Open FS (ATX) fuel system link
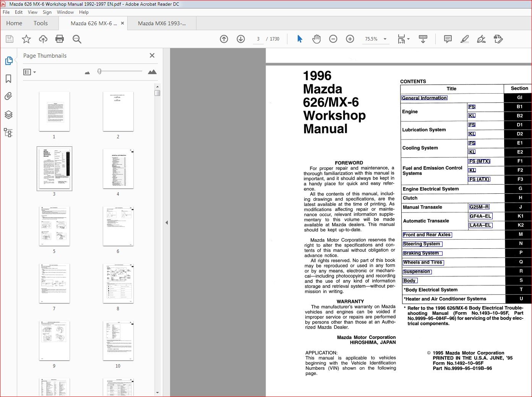The height and width of the screenshot is (397, 532). [x=479, y=179]
